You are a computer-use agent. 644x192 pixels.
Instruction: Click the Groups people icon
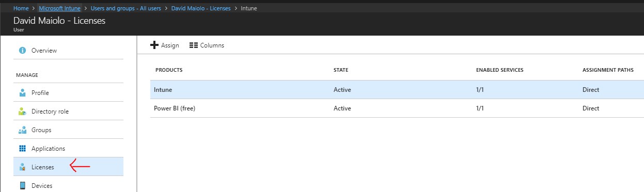pyautogui.click(x=22, y=130)
